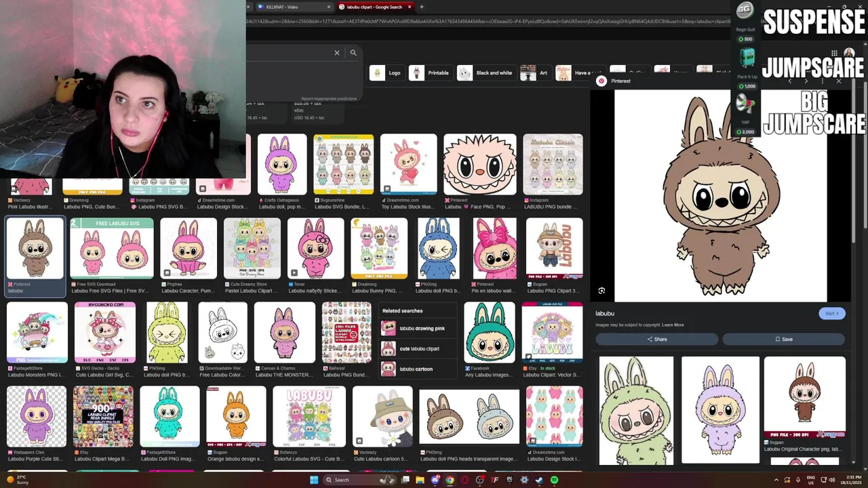868x488 pixels.
Task: Apply the Black and white filter chip
Action: [486, 73]
